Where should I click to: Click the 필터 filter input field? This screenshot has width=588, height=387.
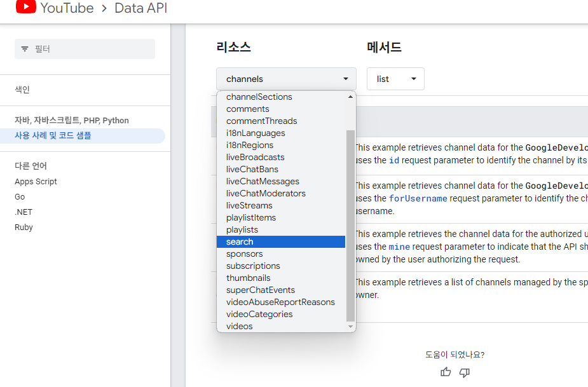pyautogui.click(x=85, y=49)
